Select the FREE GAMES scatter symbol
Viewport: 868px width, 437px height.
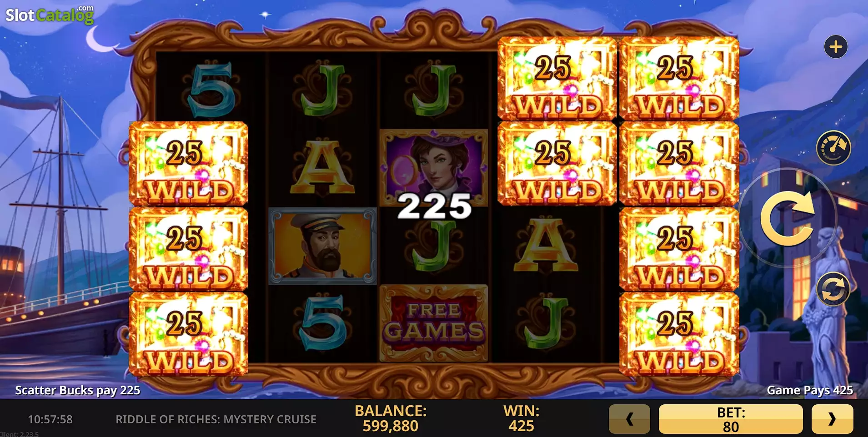click(434, 323)
